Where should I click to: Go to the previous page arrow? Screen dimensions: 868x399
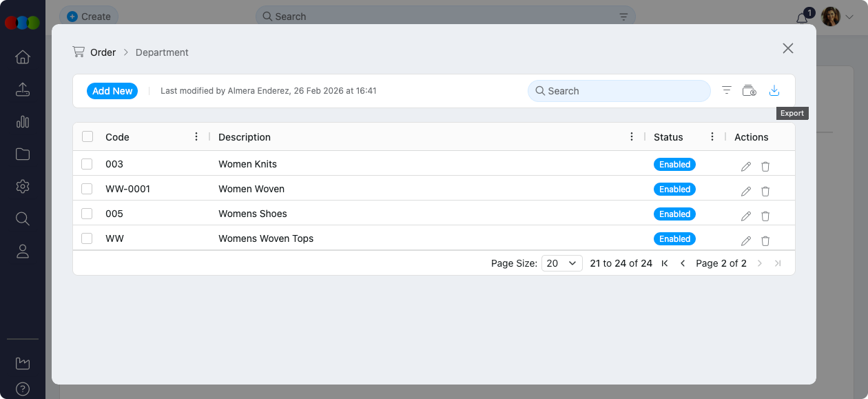(x=683, y=263)
